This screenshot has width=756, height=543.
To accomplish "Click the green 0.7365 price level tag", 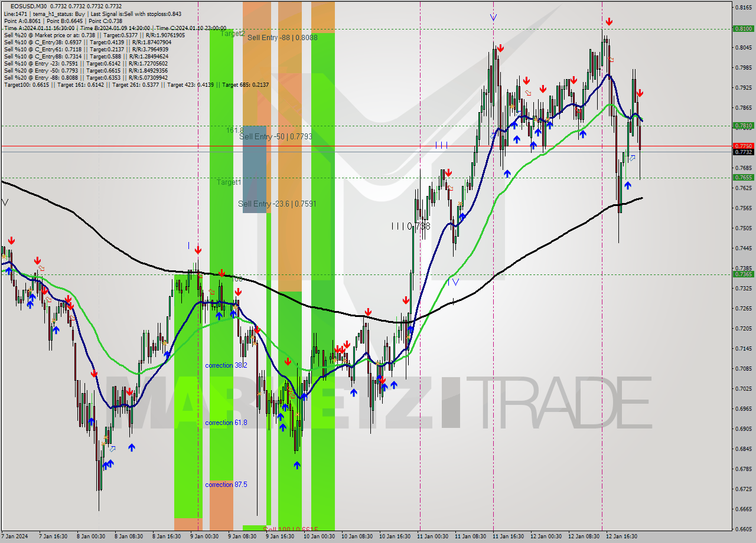I will coord(742,274).
